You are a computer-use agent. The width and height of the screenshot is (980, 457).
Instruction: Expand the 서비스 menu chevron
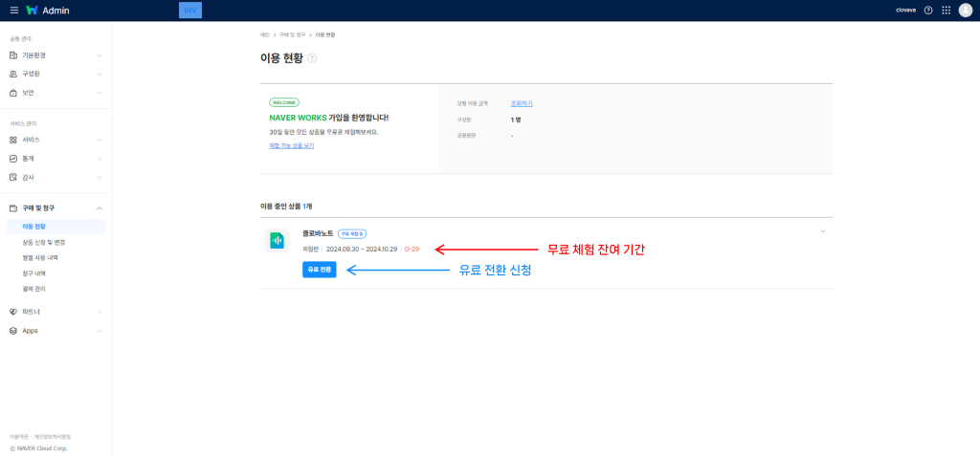point(100,140)
